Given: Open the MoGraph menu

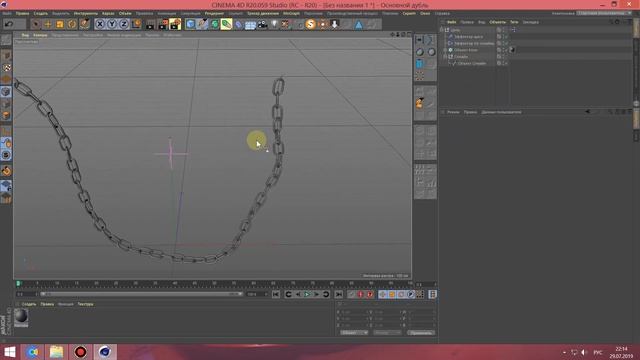Looking at the screenshot, I should 291,13.
